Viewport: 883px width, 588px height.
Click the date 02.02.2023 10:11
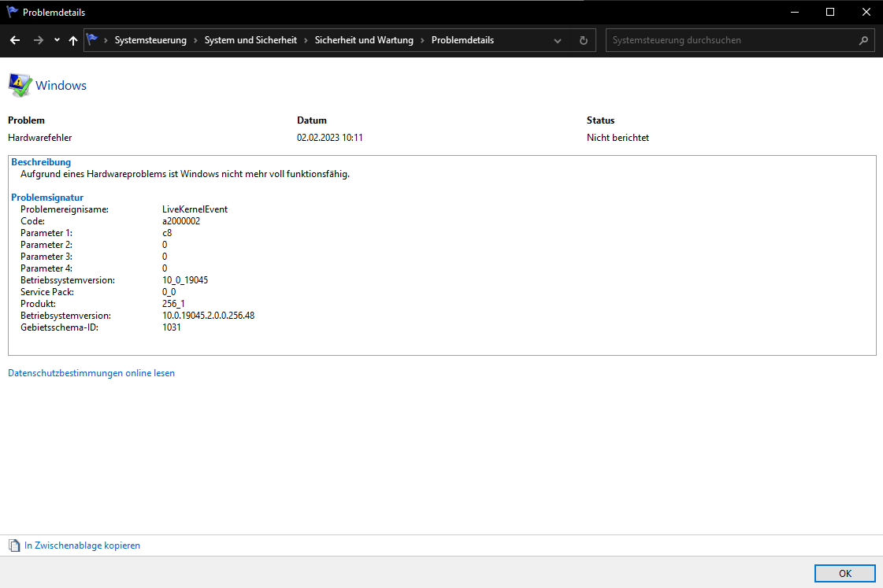click(329, 138)
